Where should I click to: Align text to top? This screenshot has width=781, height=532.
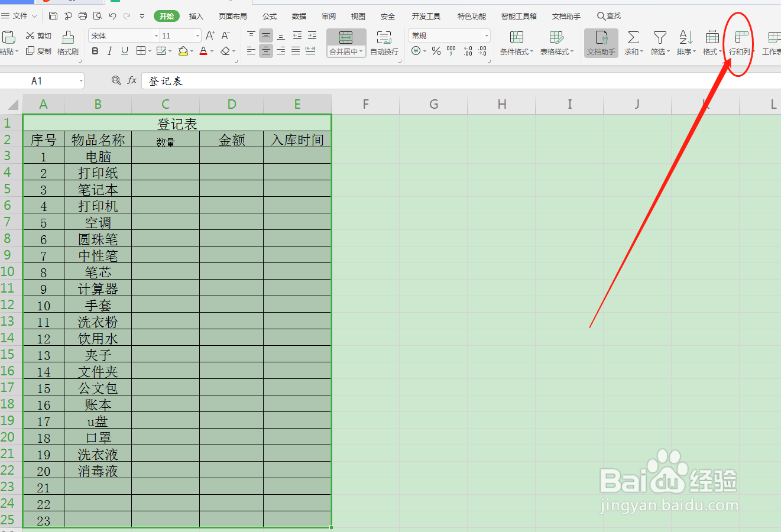(x=251, y=36)
